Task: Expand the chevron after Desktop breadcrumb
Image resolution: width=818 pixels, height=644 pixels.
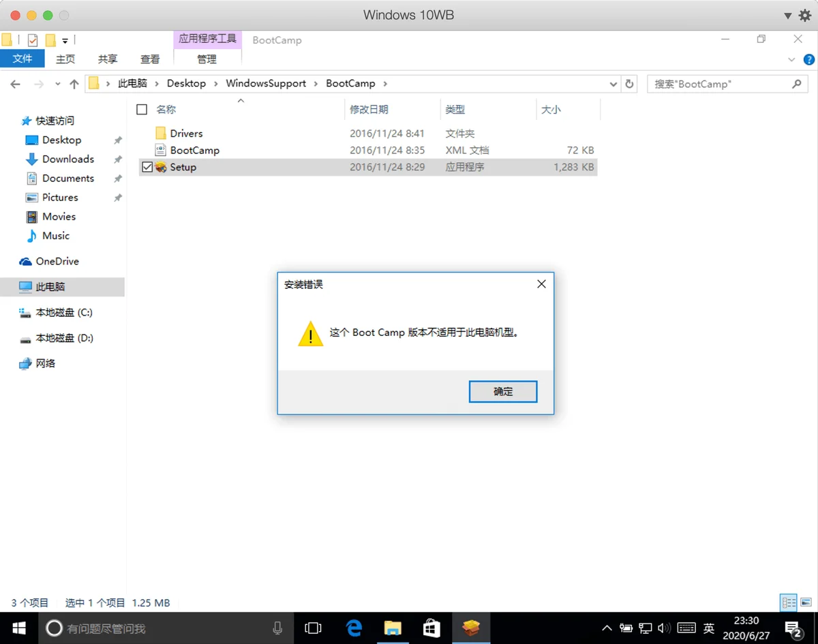Action: coord(215,84)
